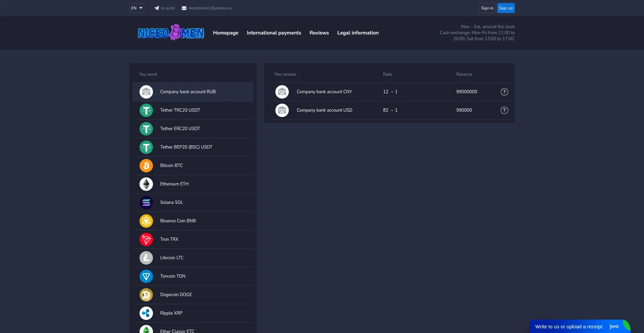Select 'Toncoin TON' in the send list

(x=193, y=276)
